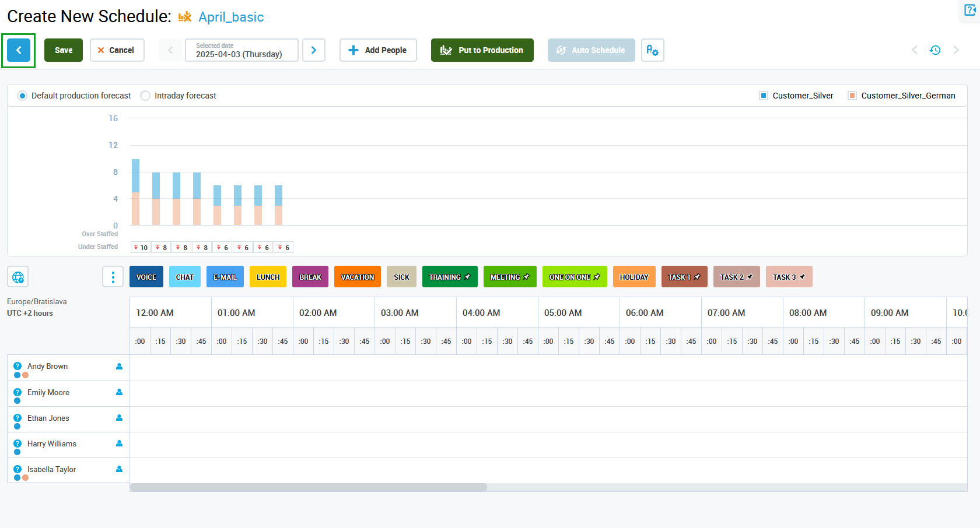Viewport: 980px width, 528px height.
Task: Open the Selected date picker field
Action: click(242, 50)
